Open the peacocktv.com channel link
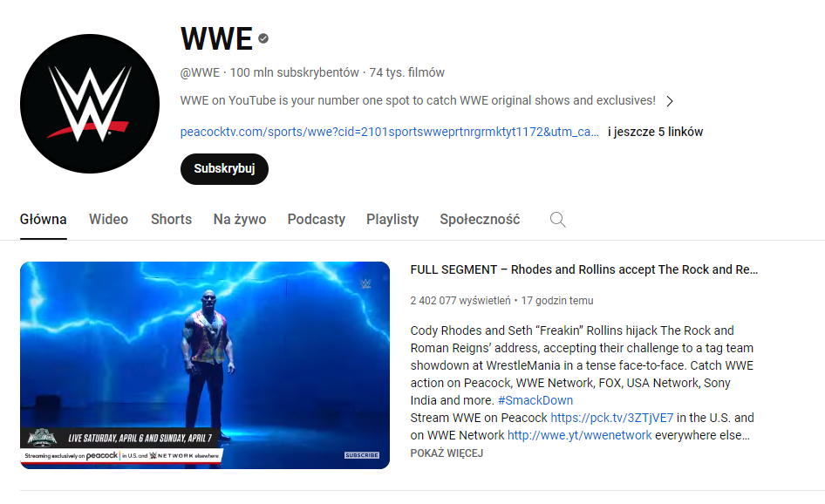Screen dimensions: 825x504 pos(389,132)
